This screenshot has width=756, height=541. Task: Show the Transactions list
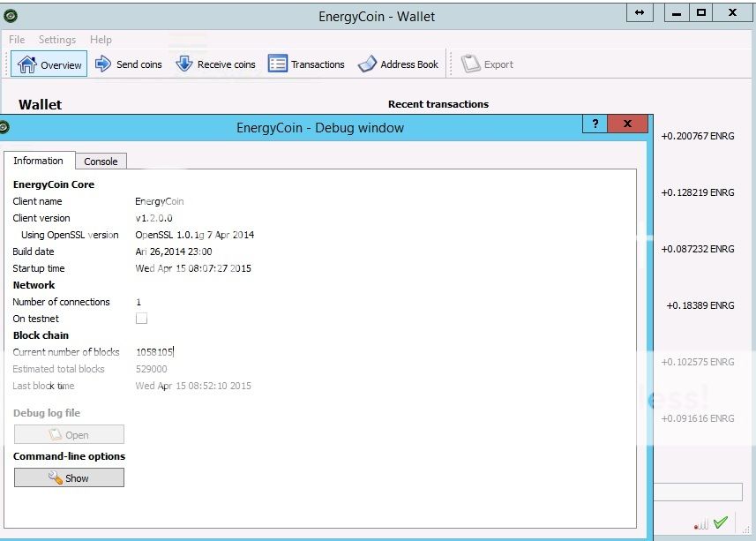(306, 64)
